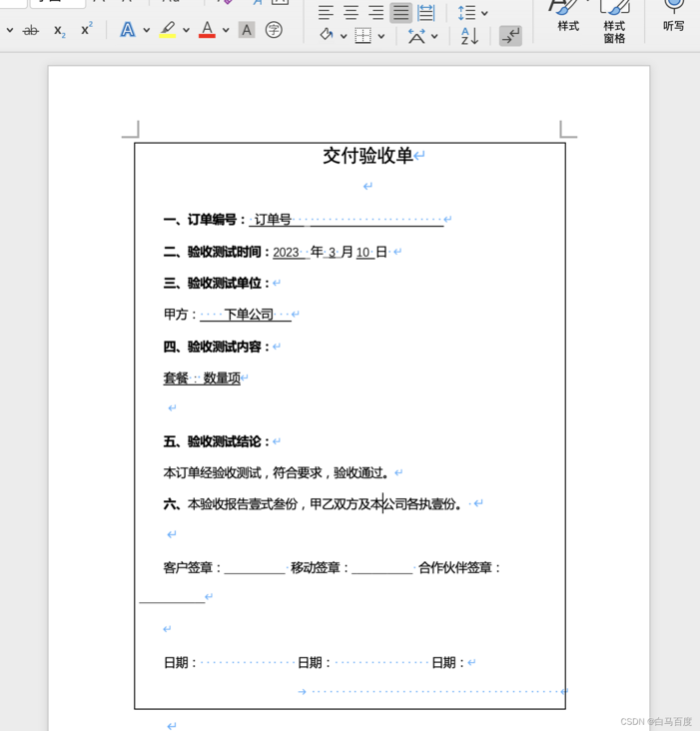Open font color dropdown arrow

point(226,30)
